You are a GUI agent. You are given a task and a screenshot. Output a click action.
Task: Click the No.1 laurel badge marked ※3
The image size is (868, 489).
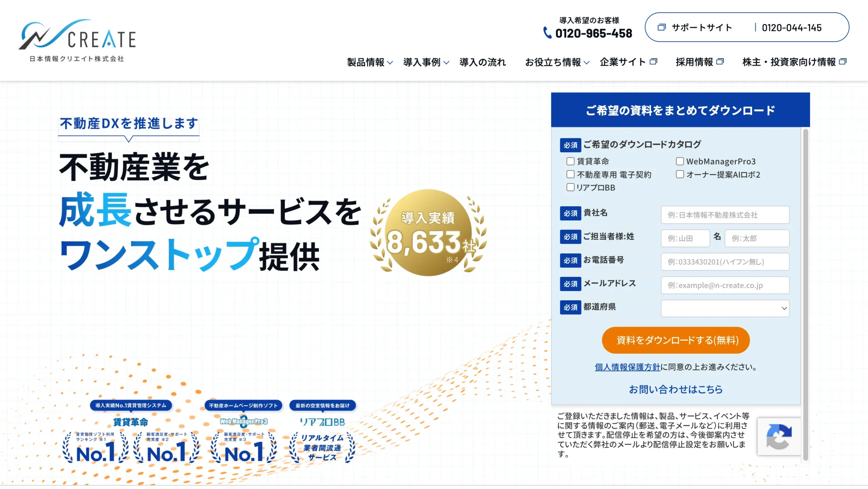pyautogui.click(x=244, y=448)
